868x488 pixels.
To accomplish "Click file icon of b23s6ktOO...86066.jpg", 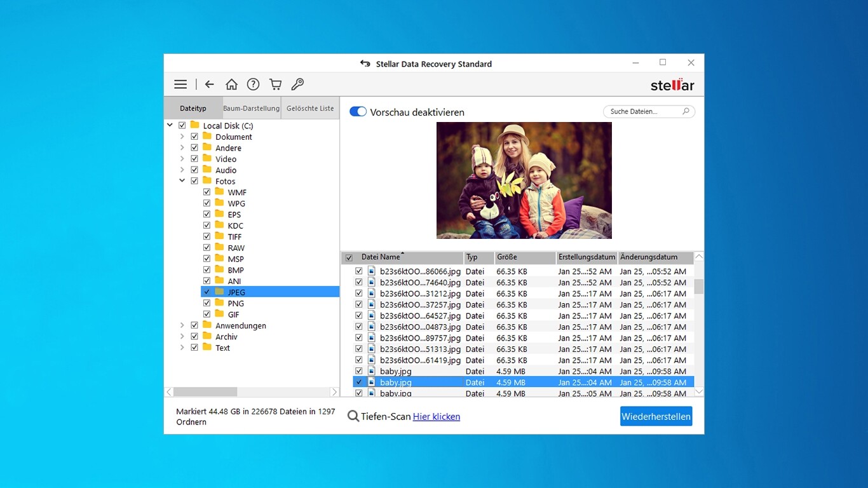I will [372, 271].
